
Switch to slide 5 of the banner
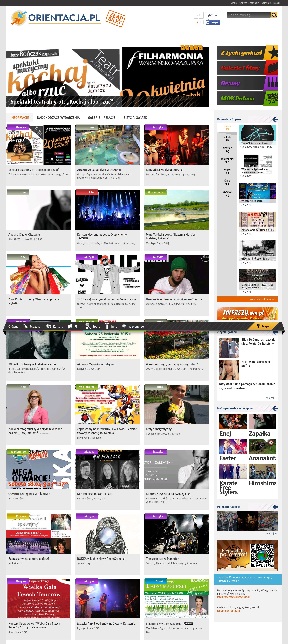(x=200, y=47)
